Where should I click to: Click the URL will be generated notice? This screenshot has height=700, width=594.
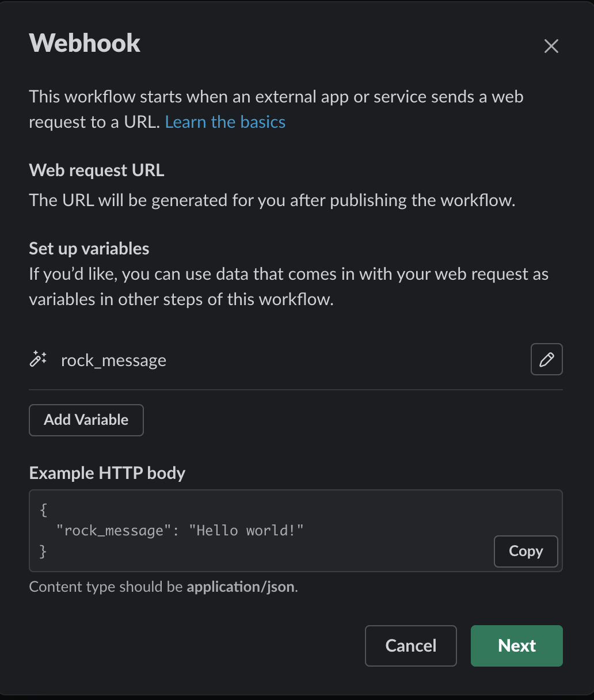(x=272, y=200)
